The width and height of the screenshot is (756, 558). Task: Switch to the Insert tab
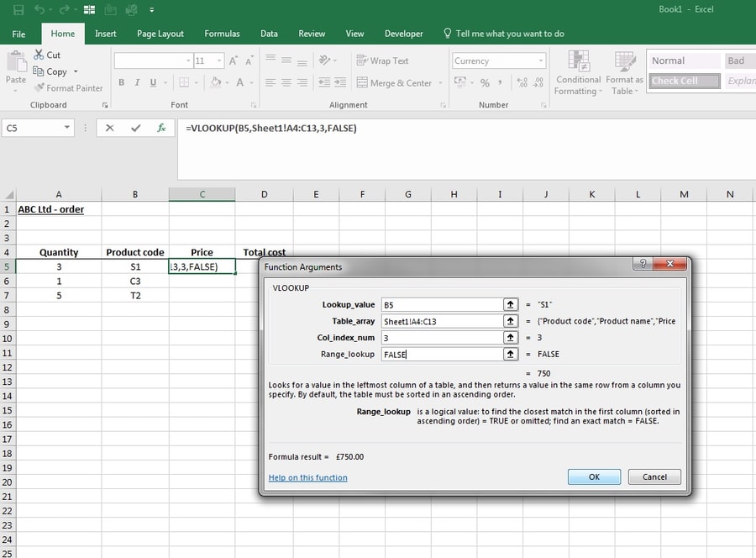106,34
